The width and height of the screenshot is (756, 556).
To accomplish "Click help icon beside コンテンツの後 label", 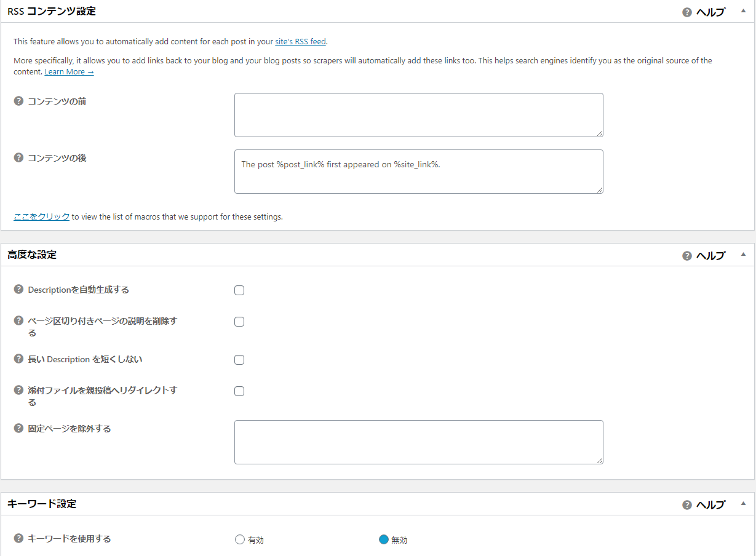I will tap(18, 158).
